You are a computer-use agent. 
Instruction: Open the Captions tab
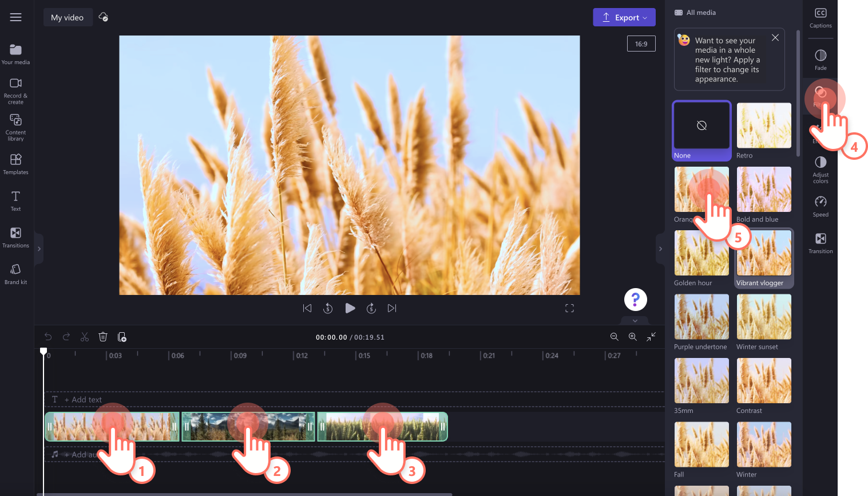tap(821, 18)
